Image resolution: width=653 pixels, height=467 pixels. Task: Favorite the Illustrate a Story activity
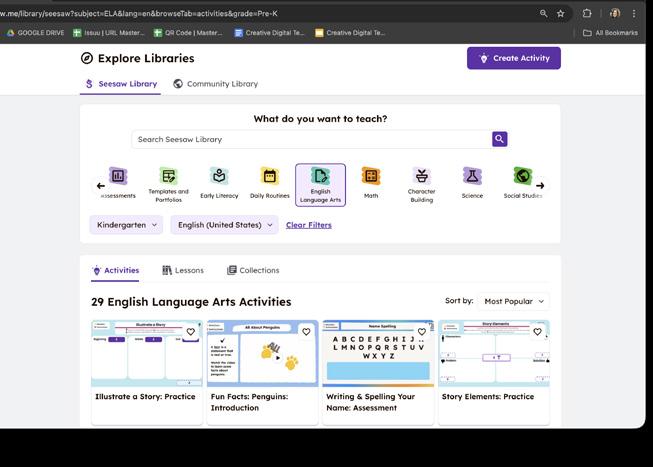tap(191, 332)
